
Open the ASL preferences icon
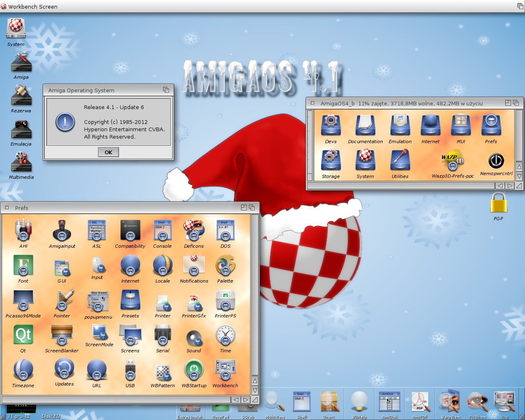(x=97, y=230)
